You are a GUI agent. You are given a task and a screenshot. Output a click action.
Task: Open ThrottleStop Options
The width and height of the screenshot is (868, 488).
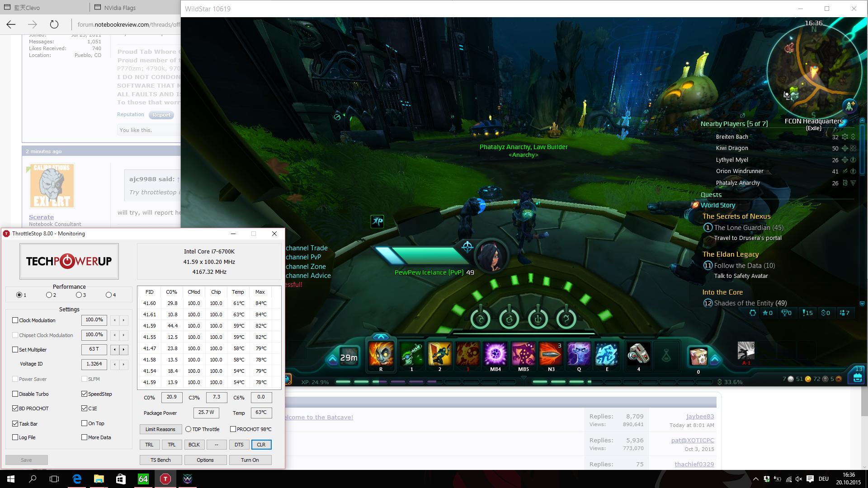click(205, 460)
